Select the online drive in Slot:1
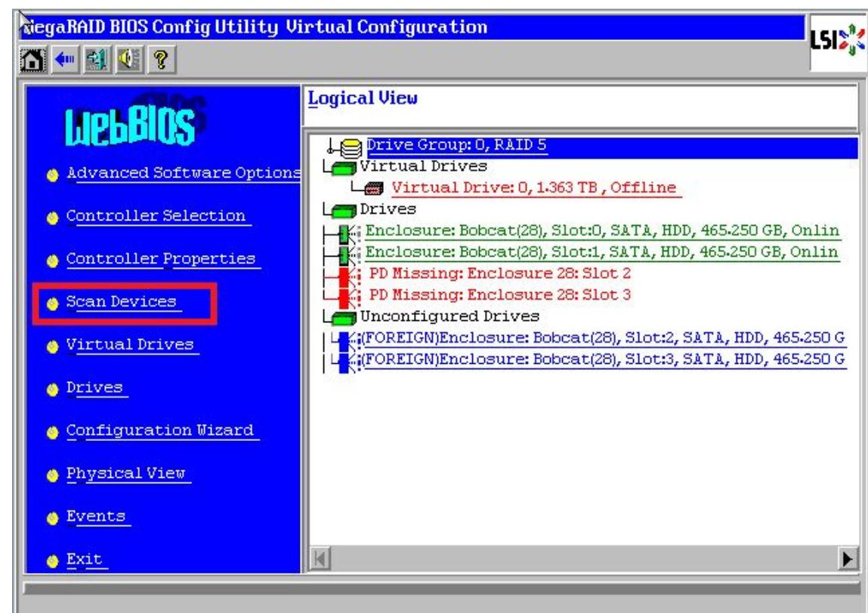 click(x=602, y=252)
